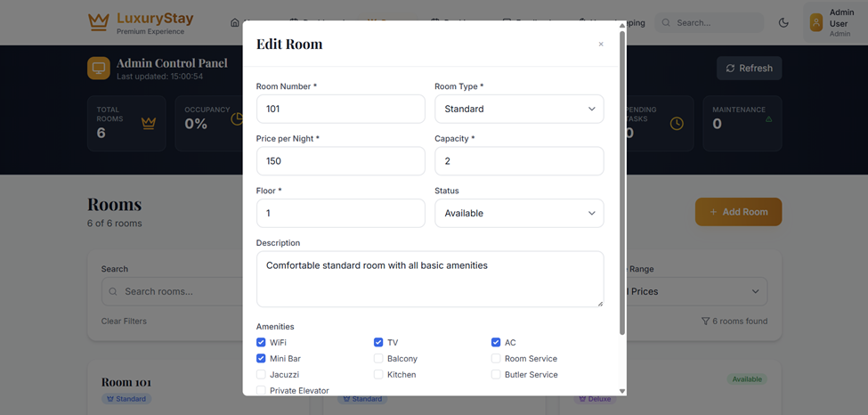
Task: Expand the Status dropdown
Action: click(x=519, y=214)
